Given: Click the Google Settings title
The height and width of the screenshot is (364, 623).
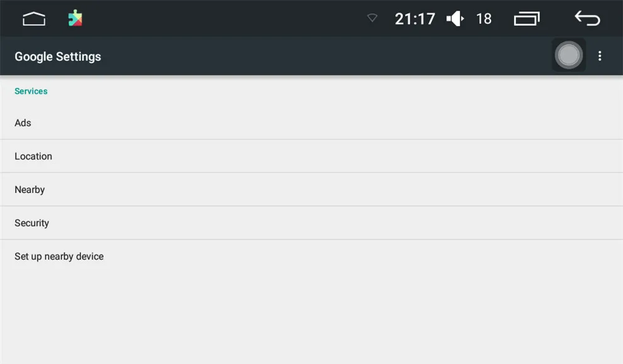Looking at the screenshot, I should 57,57.
